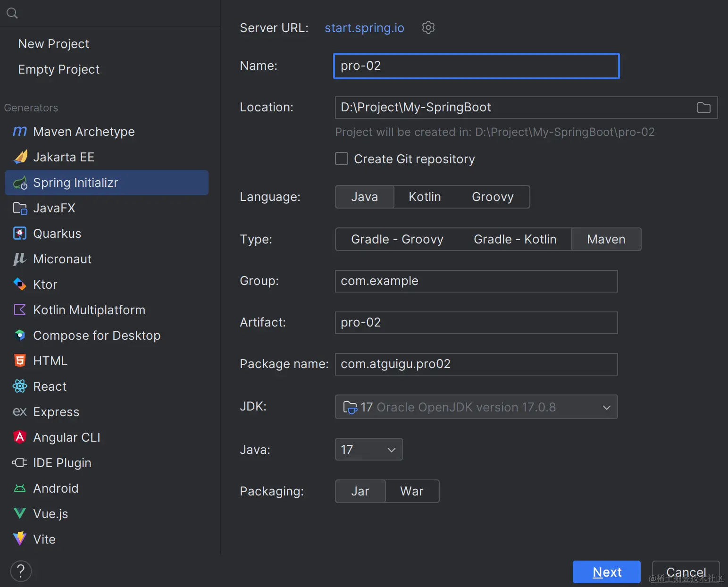Click the Ktor logo icon
This screenshot has width=728, height=587.
coord(20,284)
